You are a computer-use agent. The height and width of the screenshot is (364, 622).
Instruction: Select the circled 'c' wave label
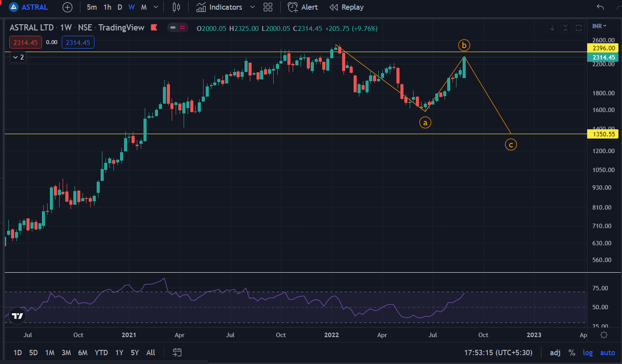click(x=511, y=144)
